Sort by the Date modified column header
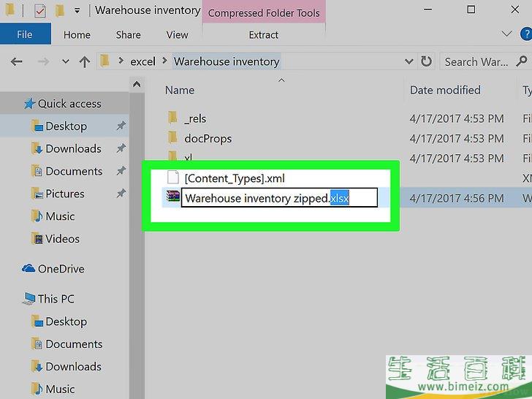The width and height of the screenshot is (532, 399). click(x=445, y=90)
